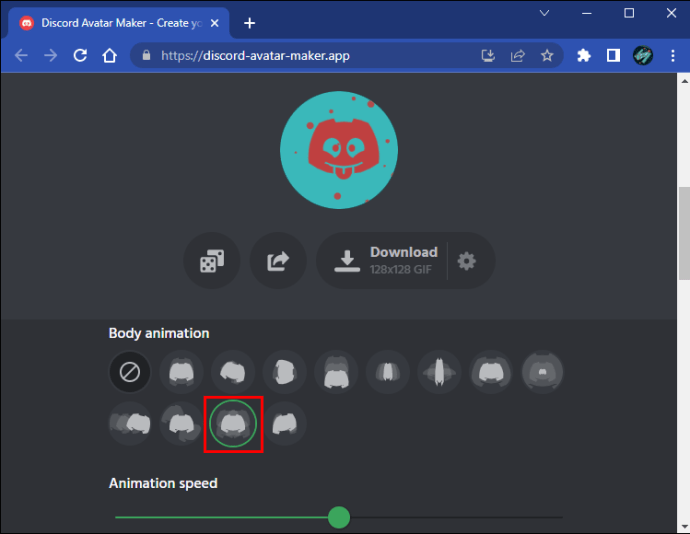The width and height of the screenshot is (690, 534).
Task: Switch to the Discord Avatar Maker tab
Action: pos(119,23)
